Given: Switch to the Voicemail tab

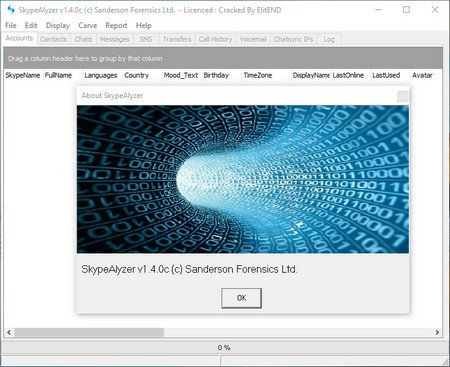Looking at the screenshot, I should pos(253,39).
